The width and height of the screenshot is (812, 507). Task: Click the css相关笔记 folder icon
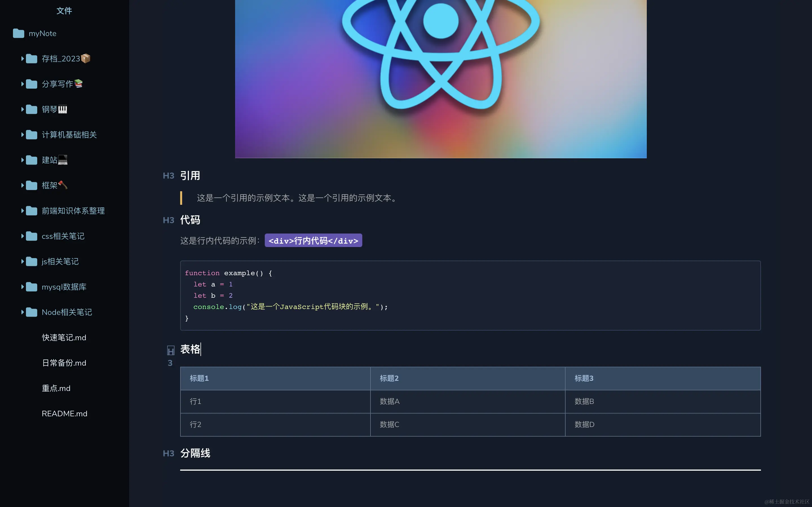click(32, 236)
